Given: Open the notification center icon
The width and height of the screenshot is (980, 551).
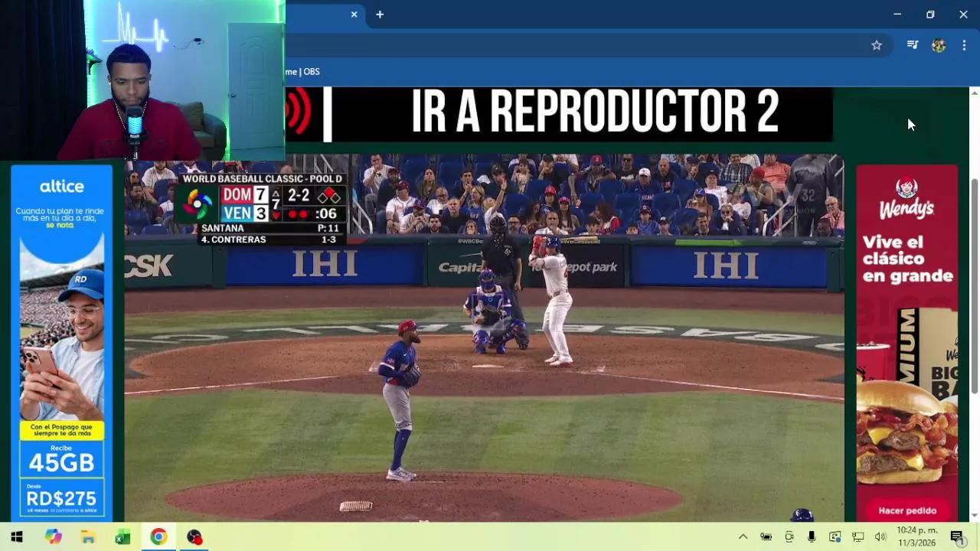Looking at the screenshot, I should click(957, 537).
